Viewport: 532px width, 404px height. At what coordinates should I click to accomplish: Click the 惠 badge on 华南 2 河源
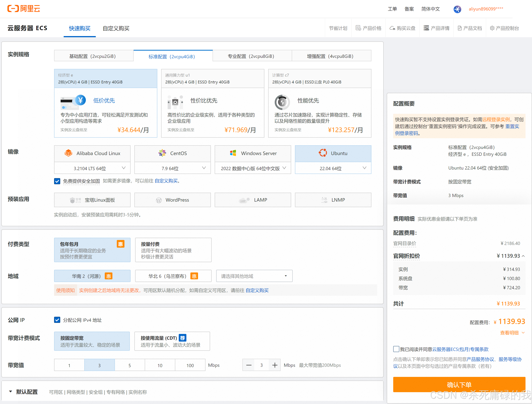[109, 276]
